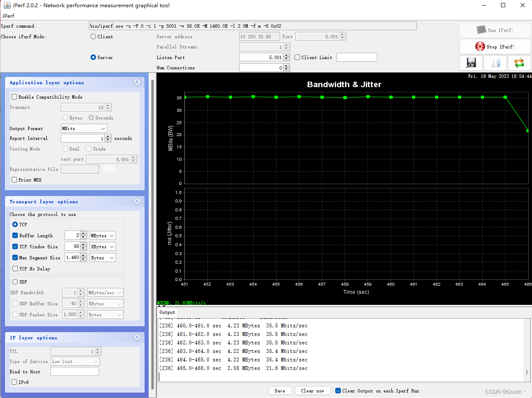Uncheck the TCP Window Size checkbox
Viewport: 532px width, 398px height.
pos(15,247)
